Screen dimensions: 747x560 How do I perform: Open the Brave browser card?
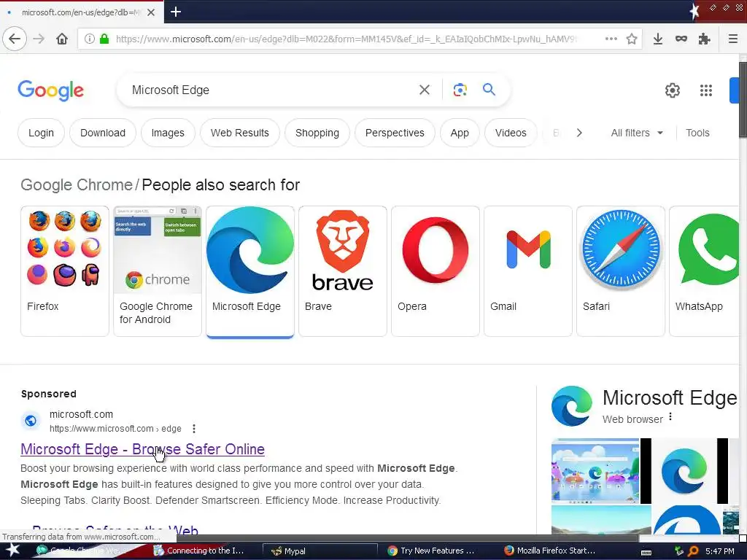[x=343, y=271]
